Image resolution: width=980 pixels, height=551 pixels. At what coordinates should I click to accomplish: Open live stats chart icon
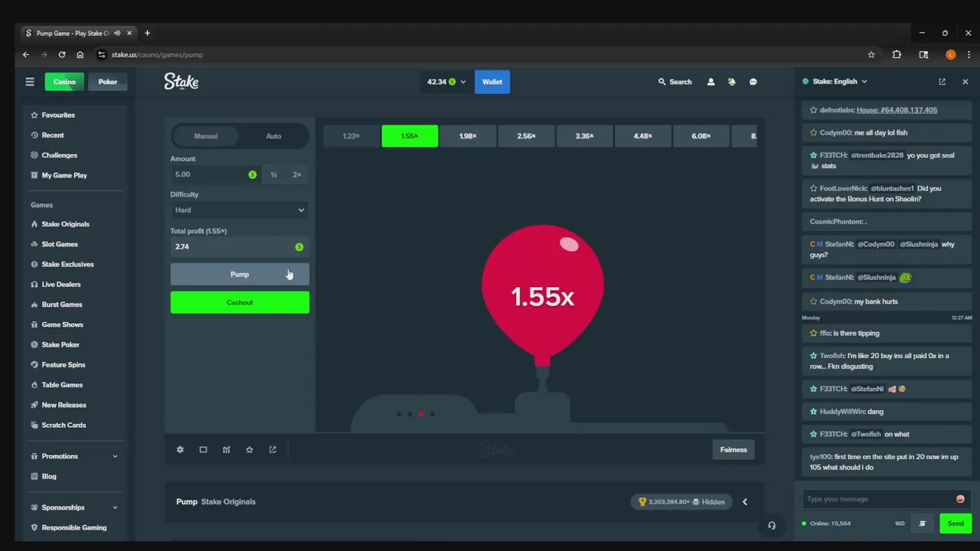[226, 450]
